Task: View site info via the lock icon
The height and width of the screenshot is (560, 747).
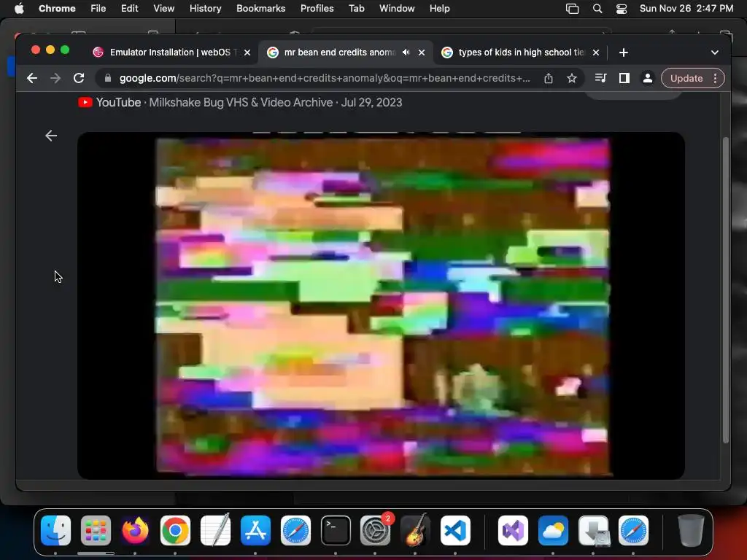Action: [108, 78]
